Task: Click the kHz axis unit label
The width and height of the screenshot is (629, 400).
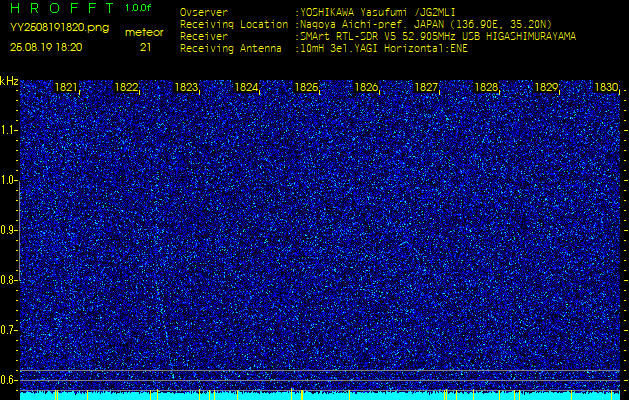Action: pyautogui.click(x=9, y=81)
